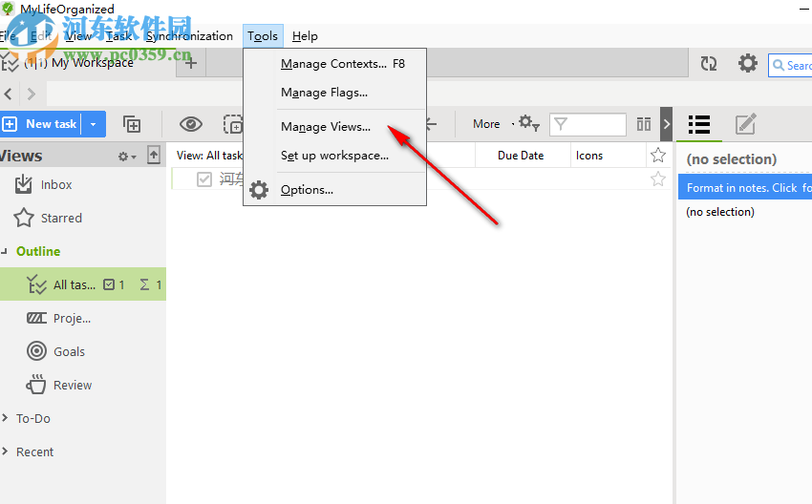Check the task's completion checkbox
The image size is (812, 504).
pos(204,179)
